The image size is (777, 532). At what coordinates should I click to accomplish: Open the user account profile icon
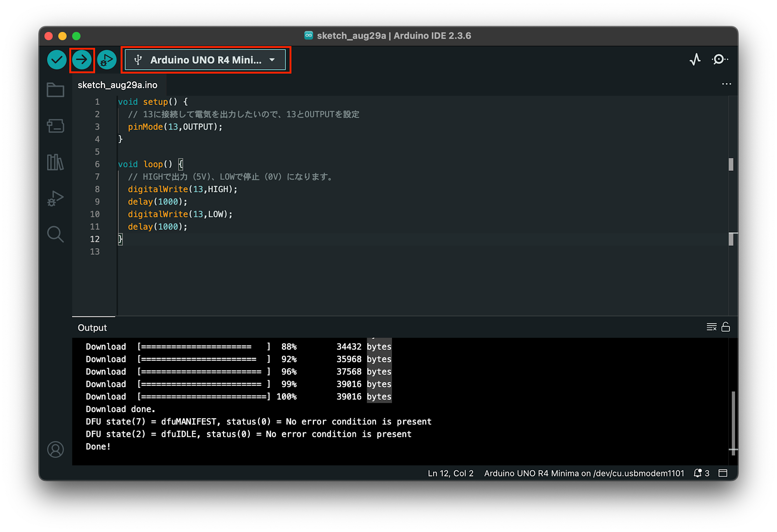(56, 449)
